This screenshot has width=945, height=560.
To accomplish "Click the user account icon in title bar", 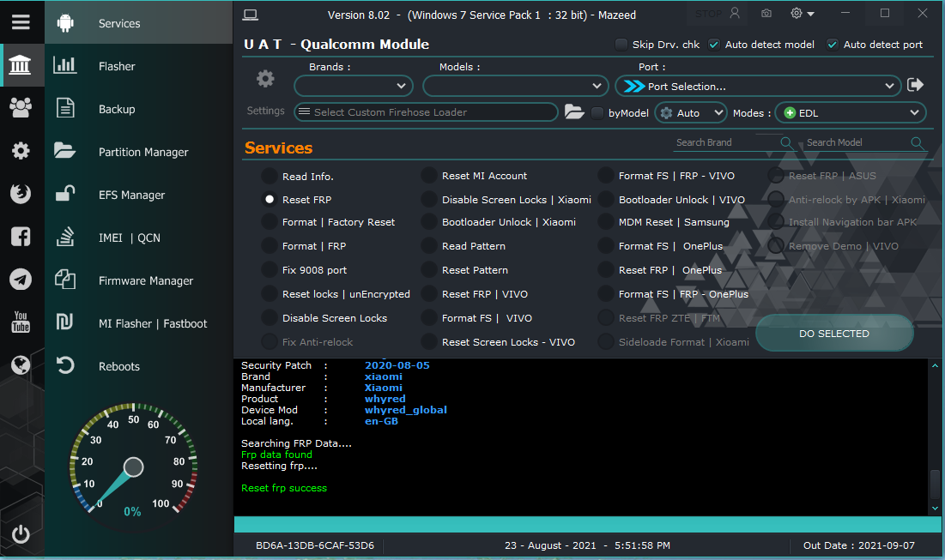I will [x=735, y=13].
